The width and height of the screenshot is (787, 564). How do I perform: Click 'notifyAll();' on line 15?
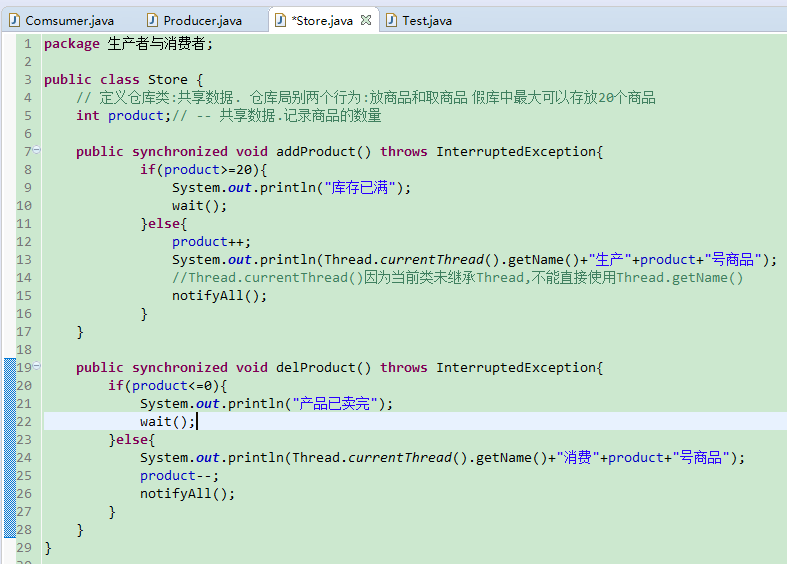point(219,296)
